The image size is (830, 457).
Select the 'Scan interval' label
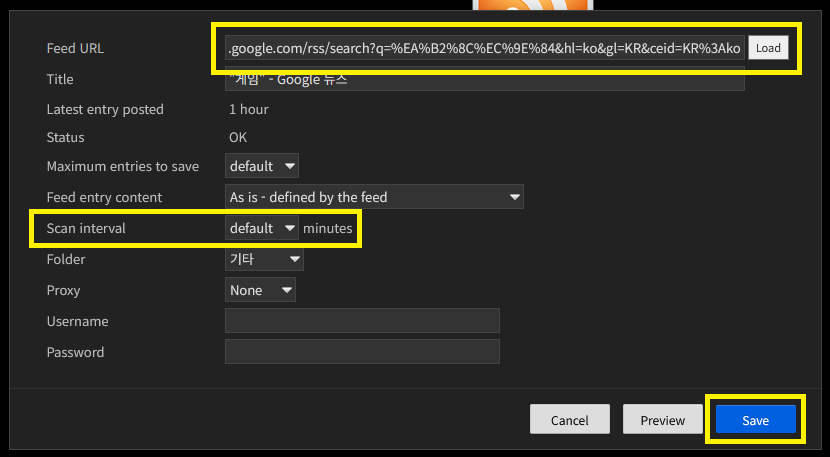coord(86,228)
